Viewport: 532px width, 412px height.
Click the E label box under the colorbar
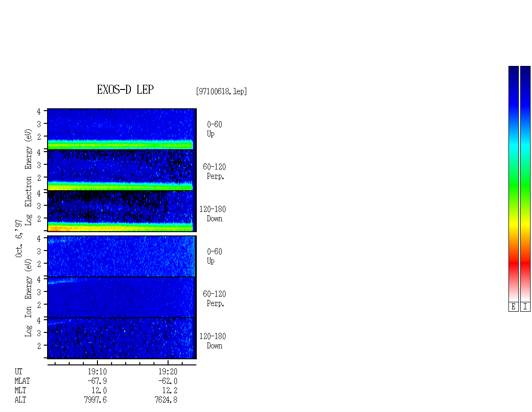click(513, 307)
